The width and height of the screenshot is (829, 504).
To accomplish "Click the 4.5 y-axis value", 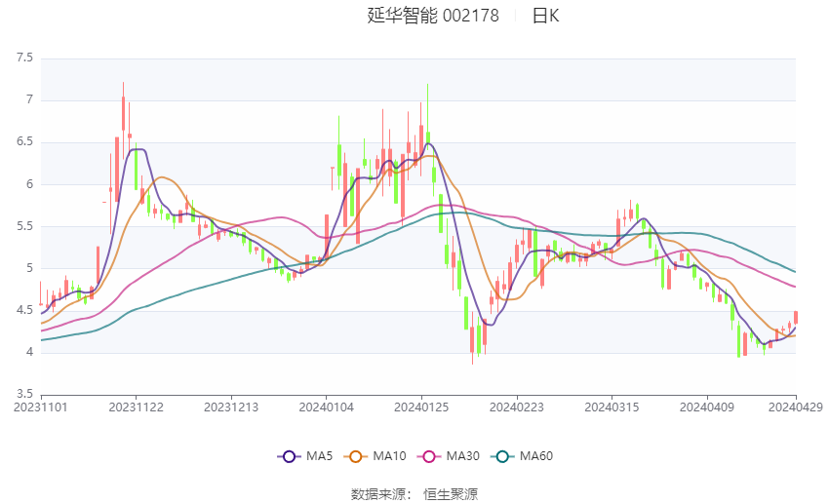I will [x=24, y=310].
